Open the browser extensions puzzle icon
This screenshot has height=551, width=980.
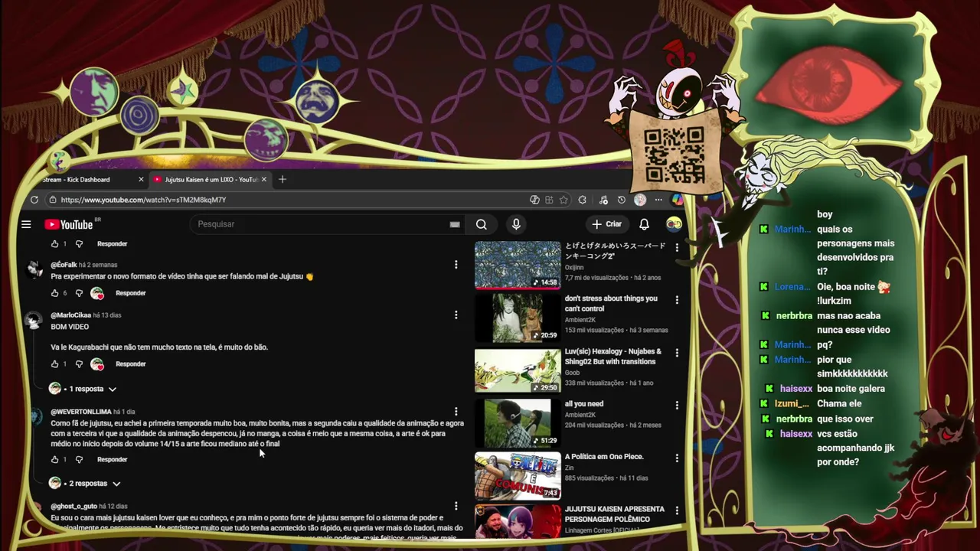click(x=583, y=200)
